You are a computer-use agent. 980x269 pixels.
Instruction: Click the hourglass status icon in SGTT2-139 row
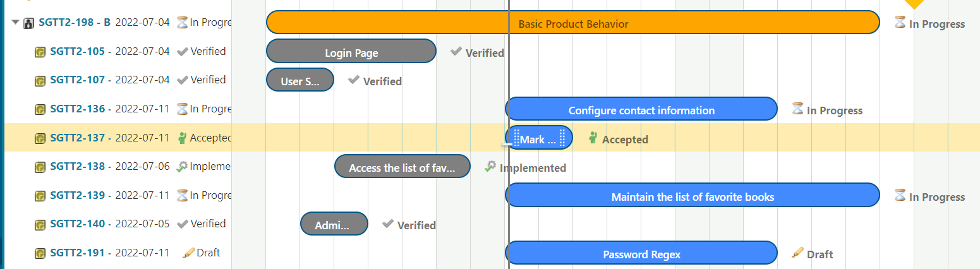tap(182, 195)
